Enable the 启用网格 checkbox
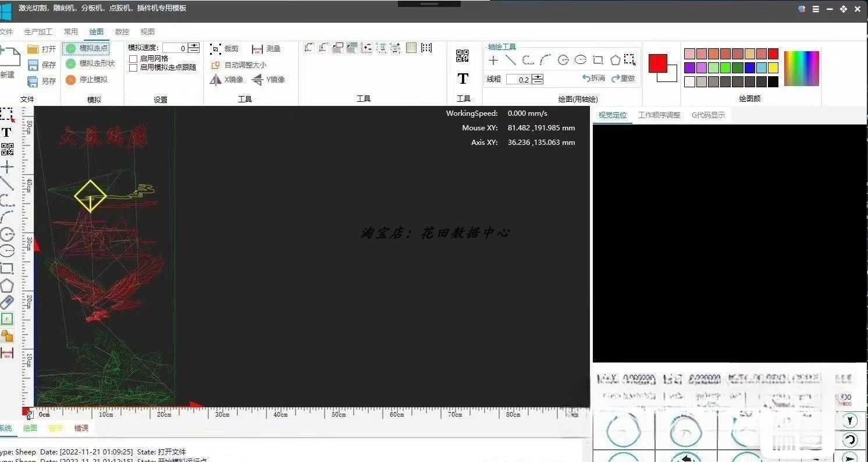 [133, 59]
